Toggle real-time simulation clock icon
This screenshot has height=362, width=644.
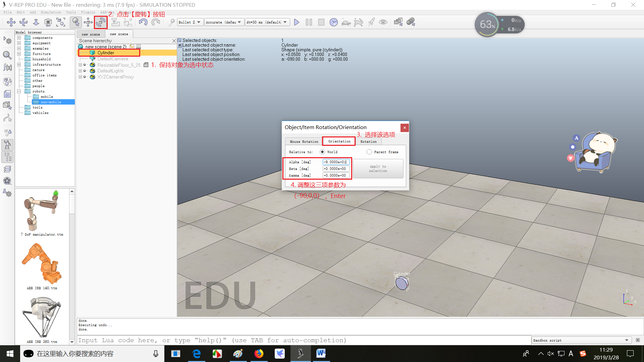333,22
